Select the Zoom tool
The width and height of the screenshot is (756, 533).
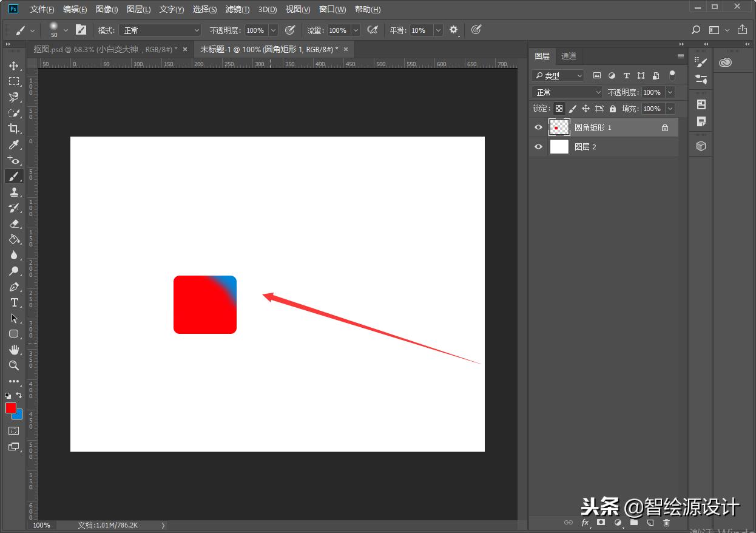(x=13, y=365)
